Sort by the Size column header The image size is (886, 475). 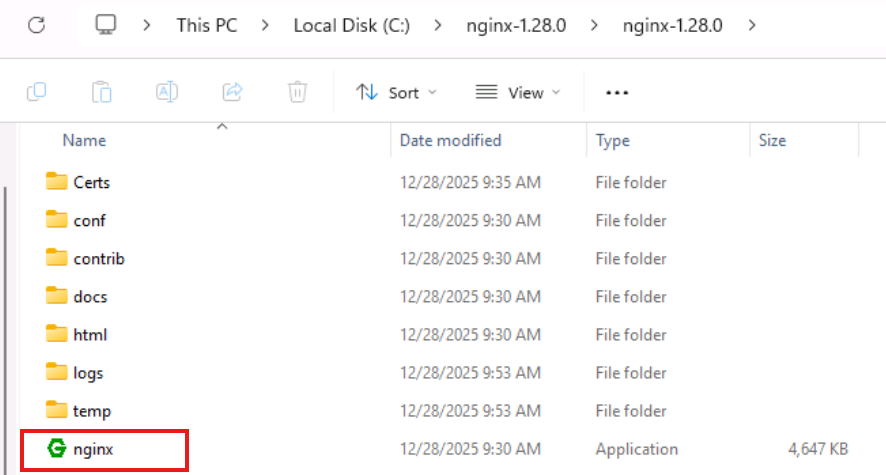click(772, 140)
